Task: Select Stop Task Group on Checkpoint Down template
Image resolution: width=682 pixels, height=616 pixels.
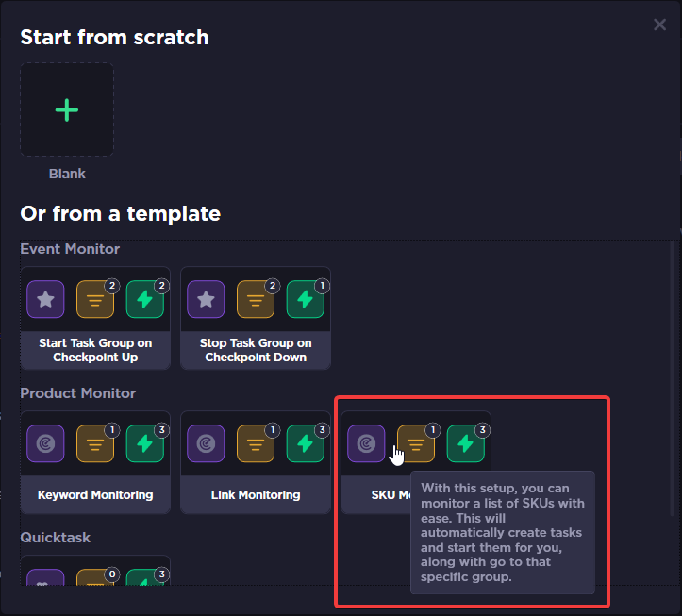Action: point(256,350)
